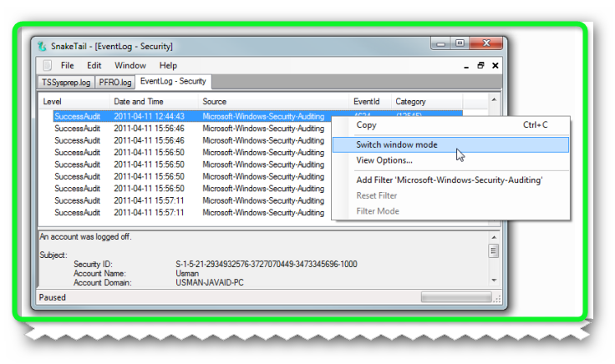Open the File menu
The height and width of the screenshot is (364, 615).
67,65
